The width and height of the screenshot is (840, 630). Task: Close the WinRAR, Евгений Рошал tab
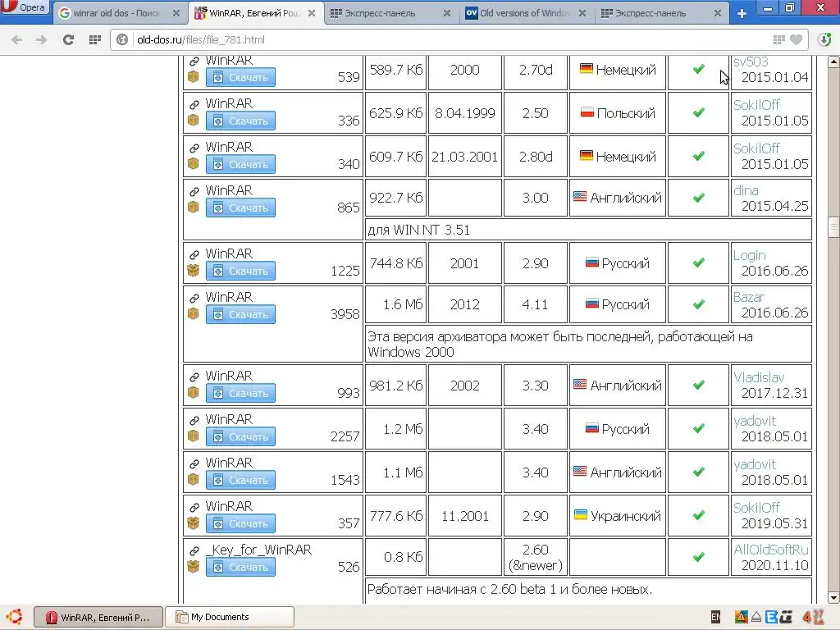click(x=312, y=13)
